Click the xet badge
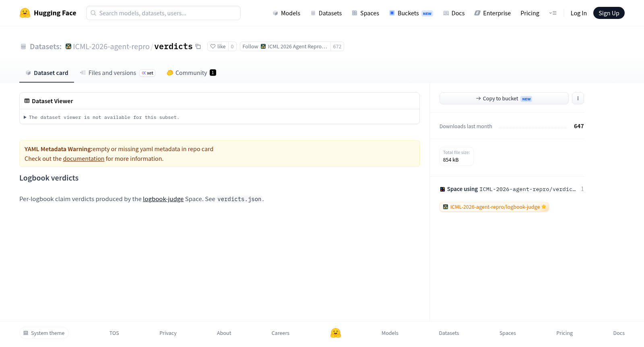Viewport: 644px width, 347px height. coord(147,73)
